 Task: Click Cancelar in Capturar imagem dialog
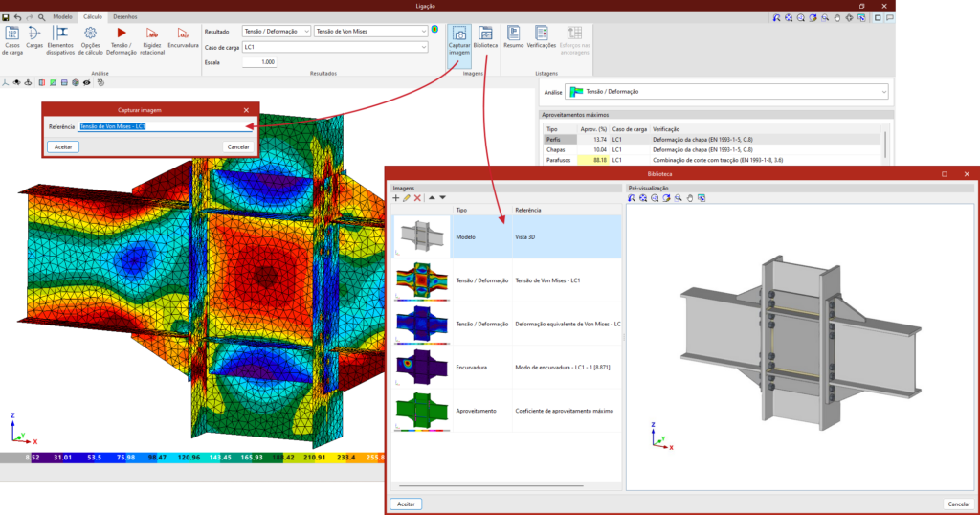[x=238, y=146]
